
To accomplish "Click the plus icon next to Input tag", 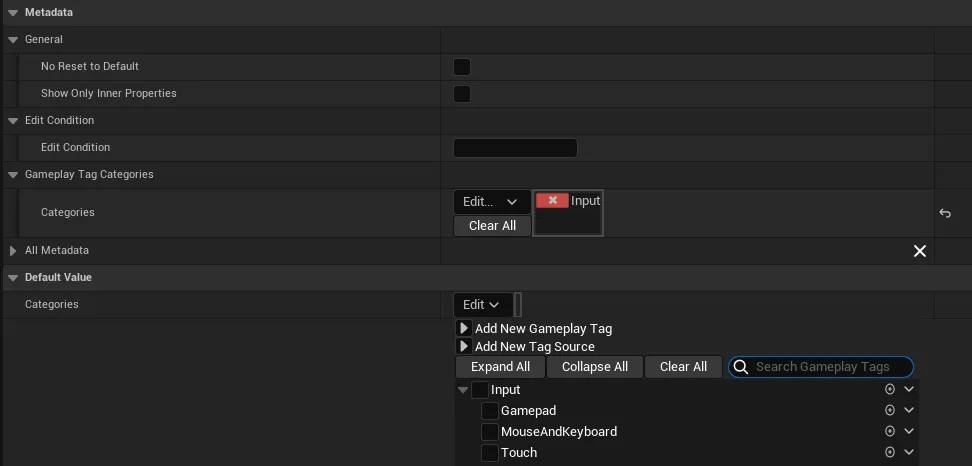I will (889, 389).
